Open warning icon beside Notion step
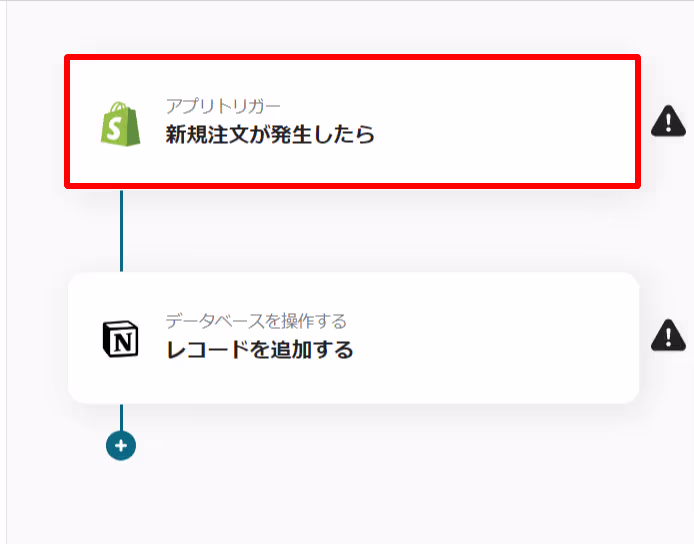The height and width of the screenshot is (544, 694). click(x=668, y=335)
